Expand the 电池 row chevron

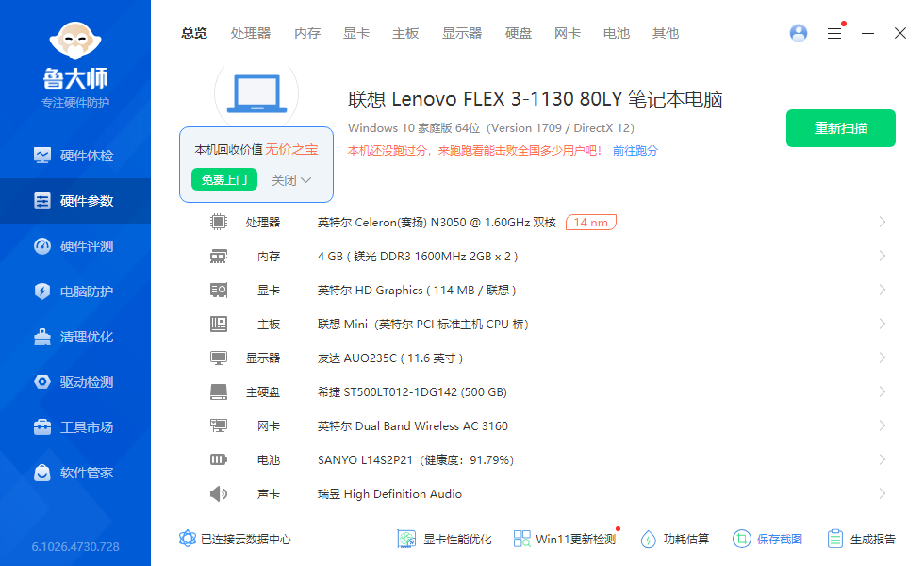point(883,460)
